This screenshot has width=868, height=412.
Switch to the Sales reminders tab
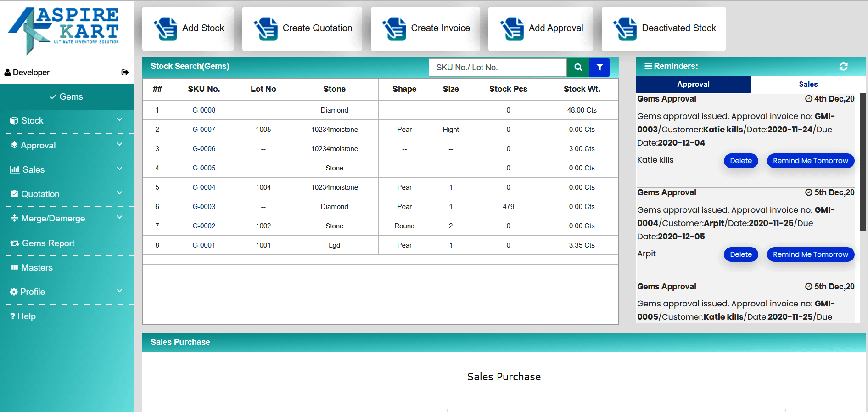coord(808,85)
